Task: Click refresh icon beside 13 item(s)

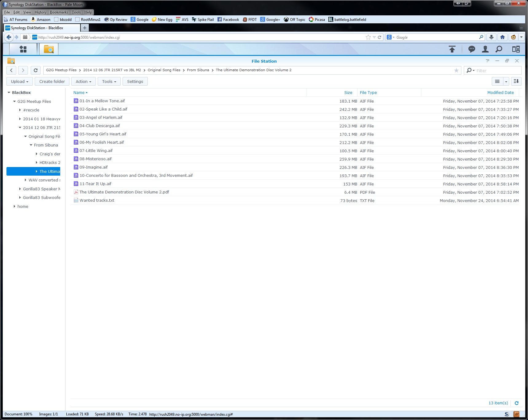Action: (517, 403)
